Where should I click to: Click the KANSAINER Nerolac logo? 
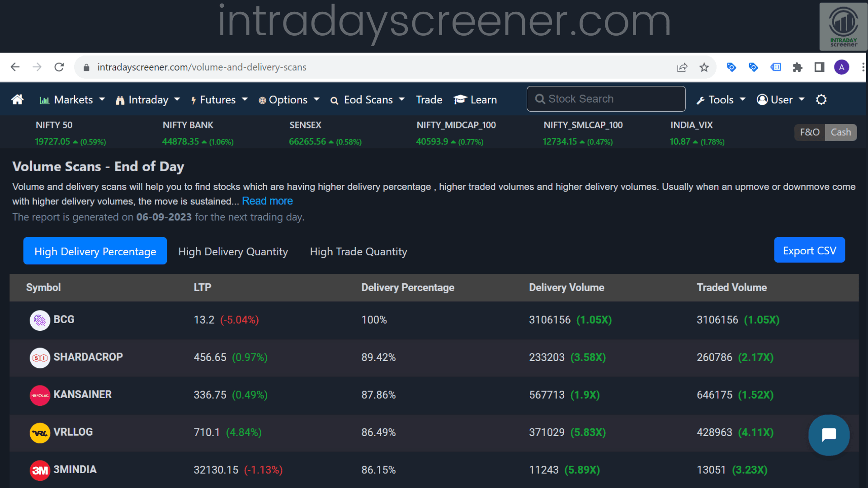click(40, 395)
